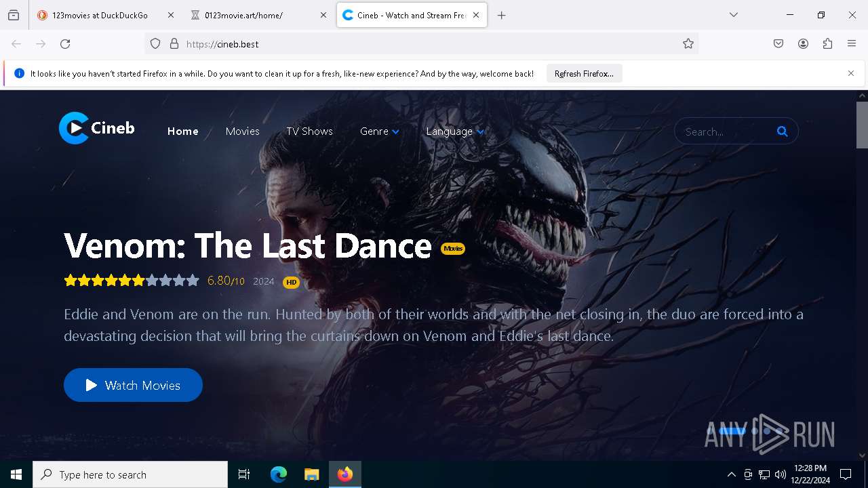Open the Windows notification center icon
Image resolution: width=868 pixels, height=488 pixels.
click(x=846, y=474)
